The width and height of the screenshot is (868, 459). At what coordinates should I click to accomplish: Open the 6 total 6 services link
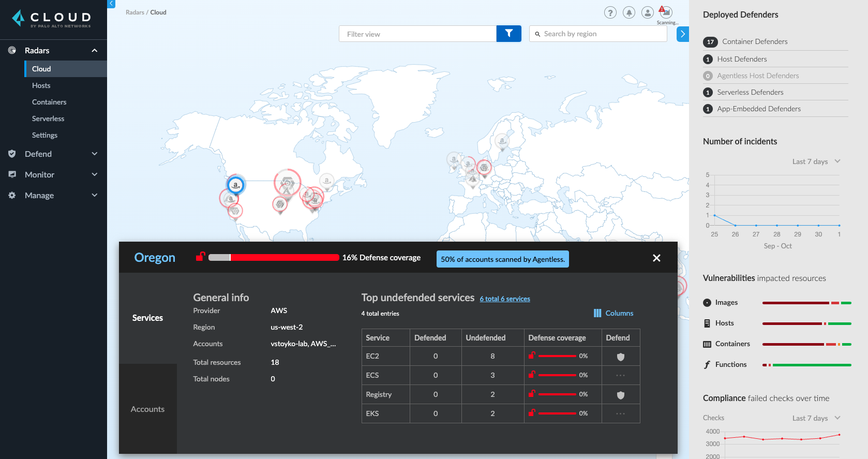505,299
